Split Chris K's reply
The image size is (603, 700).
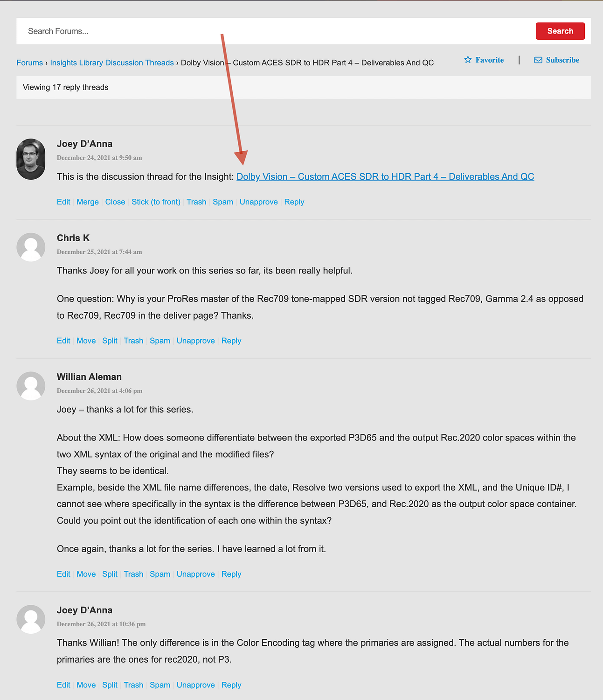[x=110, y=341]
